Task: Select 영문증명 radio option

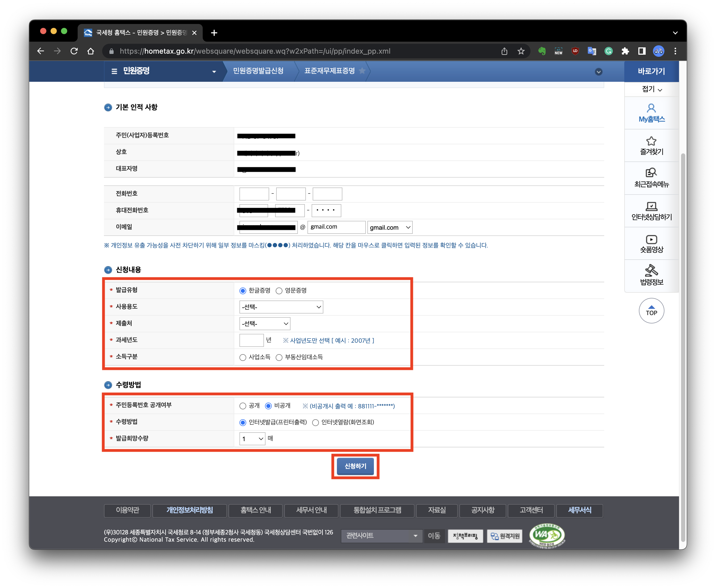Action: (279, 291)
